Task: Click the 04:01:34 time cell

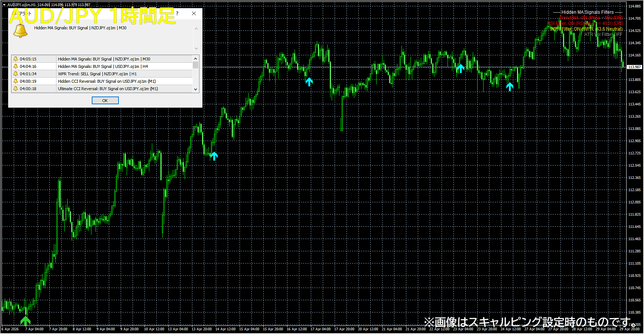Action: point(28,74)
